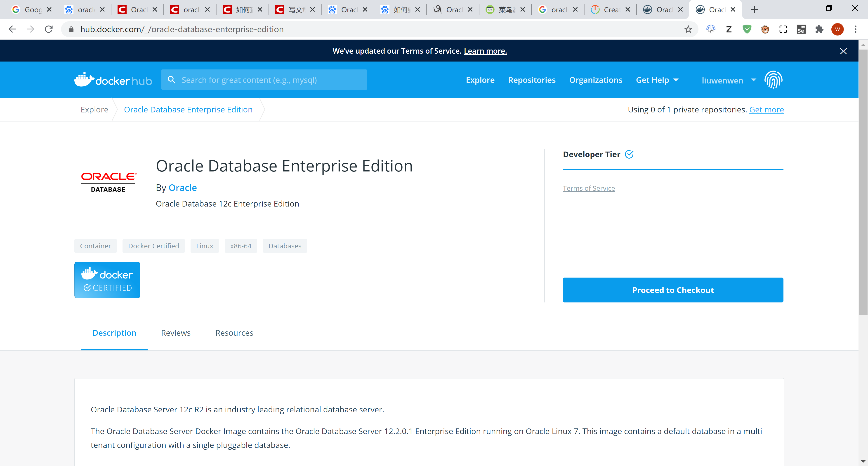Click the globe translate extension icon
Image resolution: width=868 pixels, height=466 pixels.
(711, 29)
